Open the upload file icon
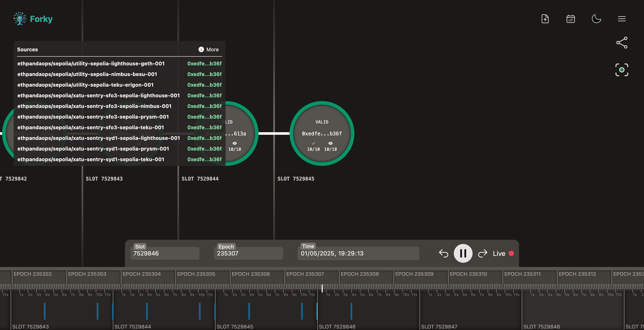This screenshot has width=644, height=330. pyautogui.click(x=545, y=19)
